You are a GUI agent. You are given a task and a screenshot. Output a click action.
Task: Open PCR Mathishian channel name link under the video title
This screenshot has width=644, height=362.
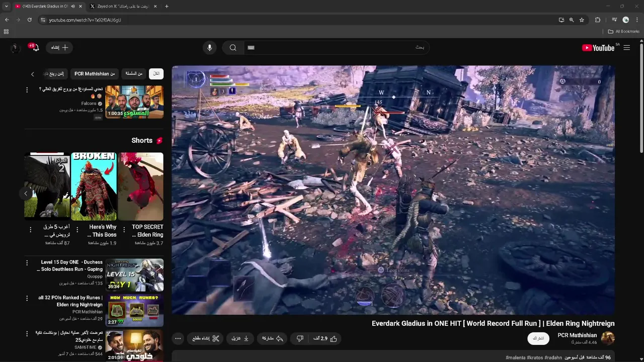tap(577, 335)
